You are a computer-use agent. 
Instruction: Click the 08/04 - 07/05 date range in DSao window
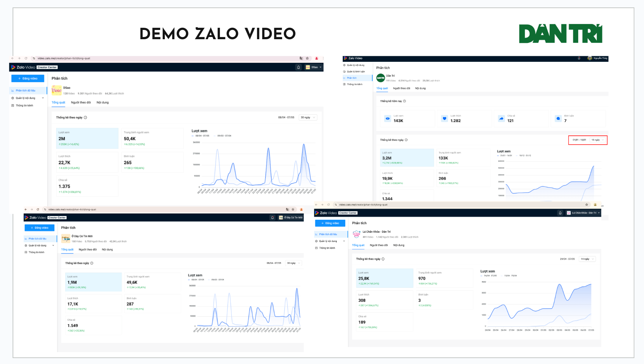286,118
